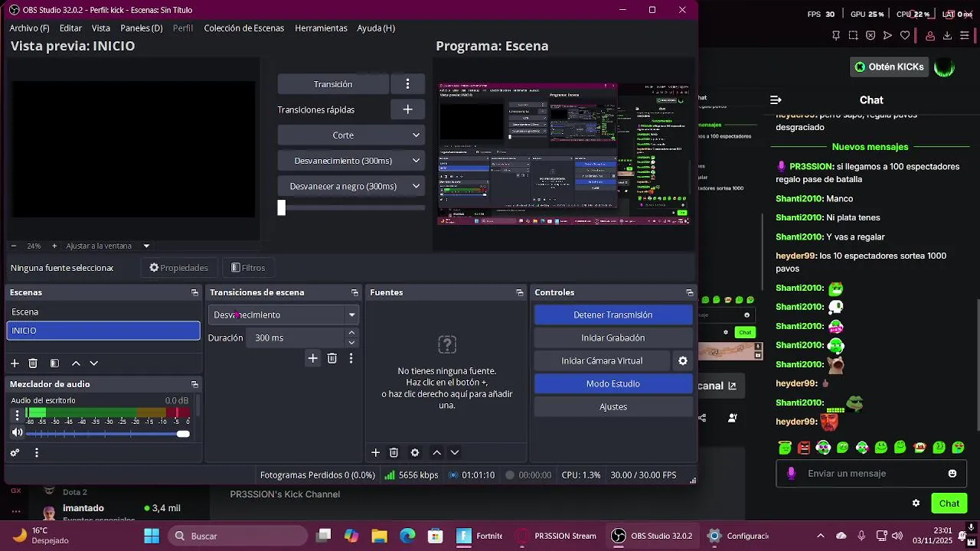Add a scene transition with plus icon
This screenshot has height=551, width=980.
312,358
